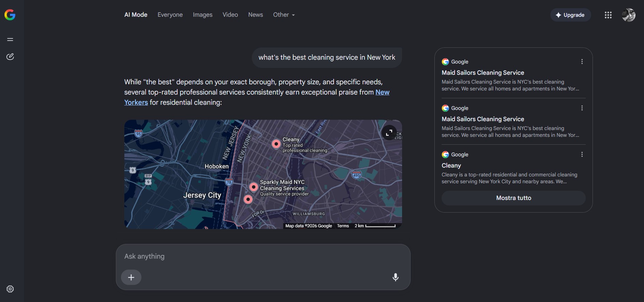Open the account profile avatar
This screenshot has height=302, width=644.
(x=629, y=15)
